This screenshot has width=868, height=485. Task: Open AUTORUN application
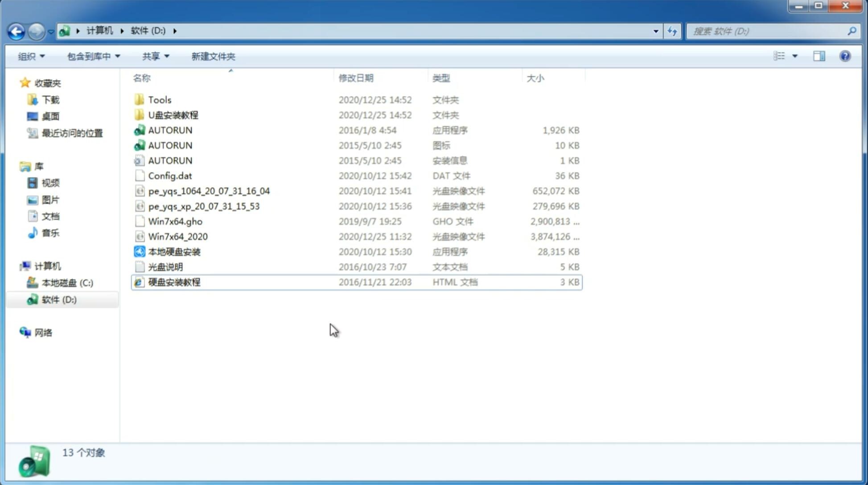point(170,130)
